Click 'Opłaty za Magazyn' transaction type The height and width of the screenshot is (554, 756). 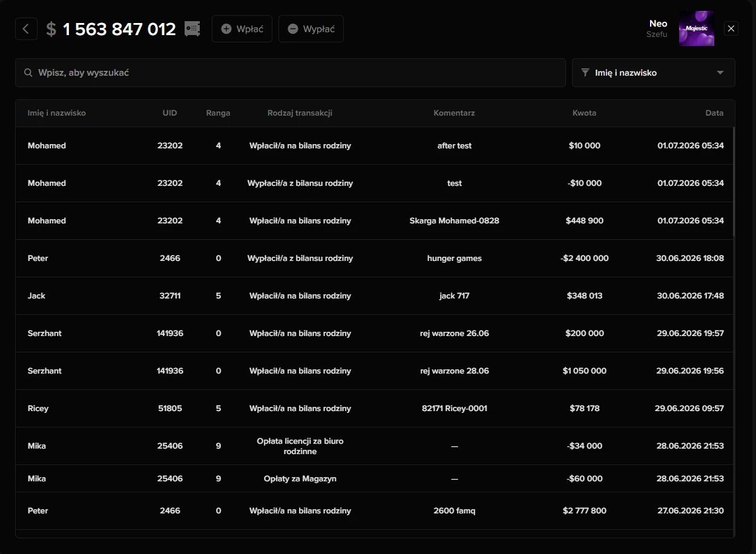point(300,479)
